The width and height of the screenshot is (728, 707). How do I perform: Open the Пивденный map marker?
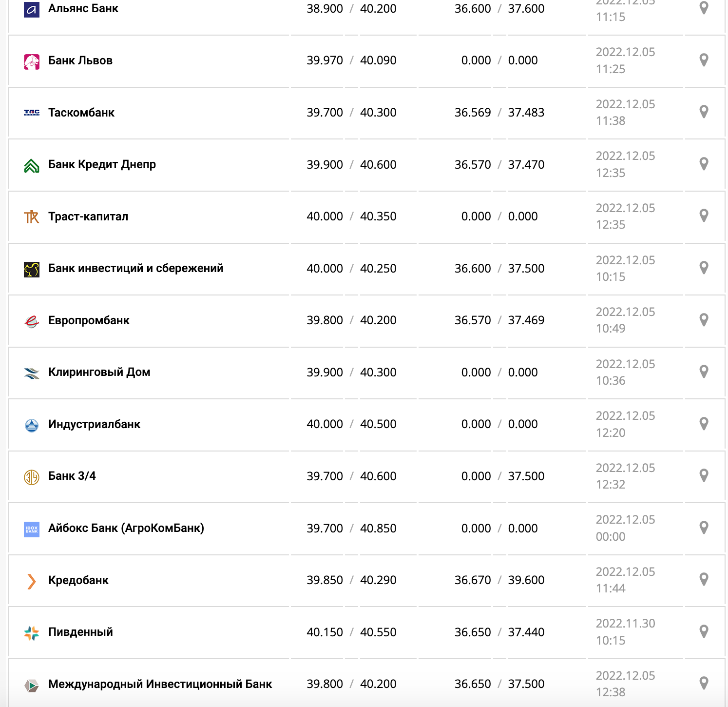pos(704,631)
